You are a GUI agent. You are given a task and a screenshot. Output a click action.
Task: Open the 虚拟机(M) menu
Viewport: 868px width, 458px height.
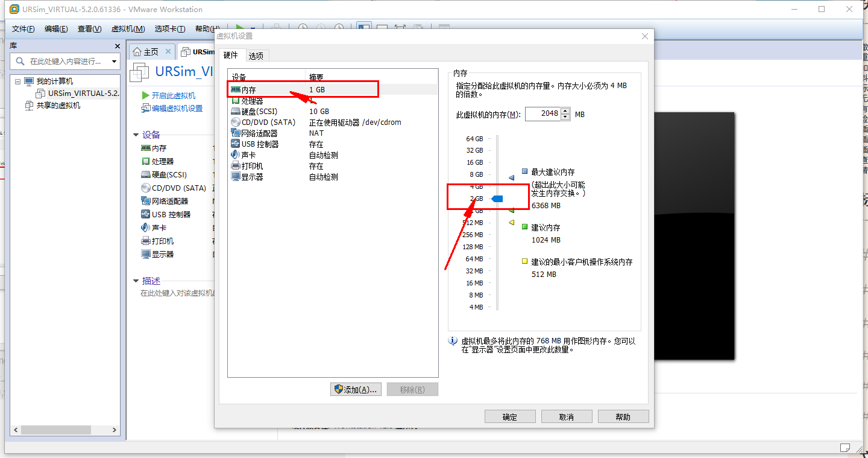pyautogui.click(x=128, y=29)
